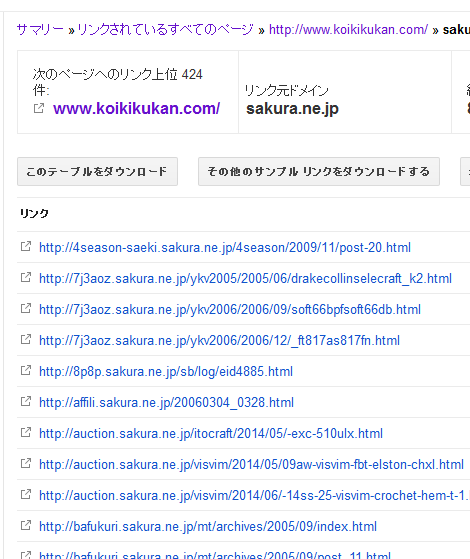Open http://www.koikikukan.com/ breadcrumb link
This screenshot has width=470, height=559.
[x=348, y=30]
